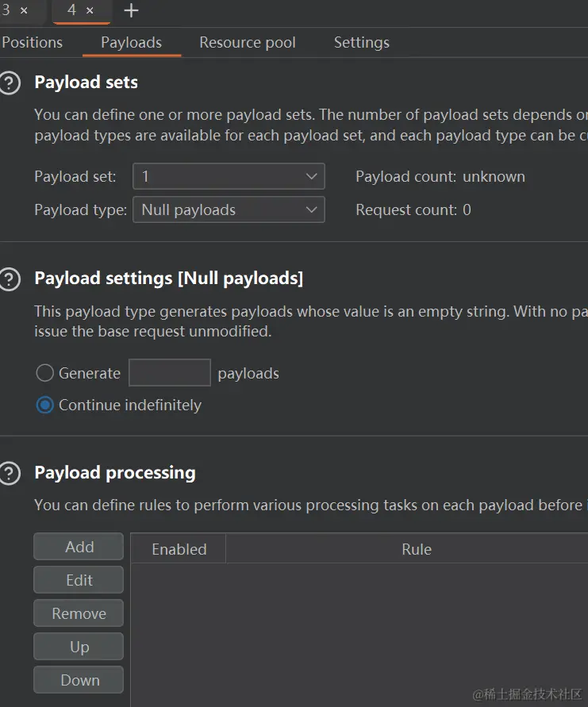Click the Edit rule button
This screenshot has height=707, width=588.
tap(79, 580)
